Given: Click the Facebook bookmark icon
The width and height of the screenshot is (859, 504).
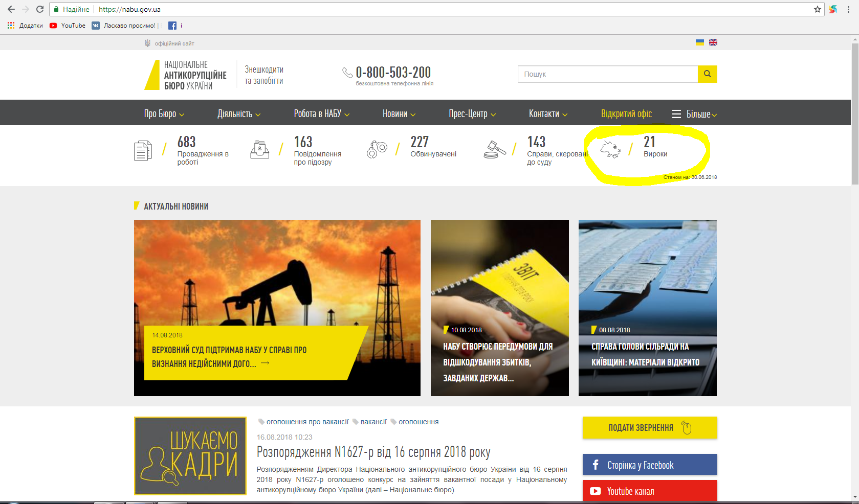Looking at the screenshot, I should [x=172, y=26].
